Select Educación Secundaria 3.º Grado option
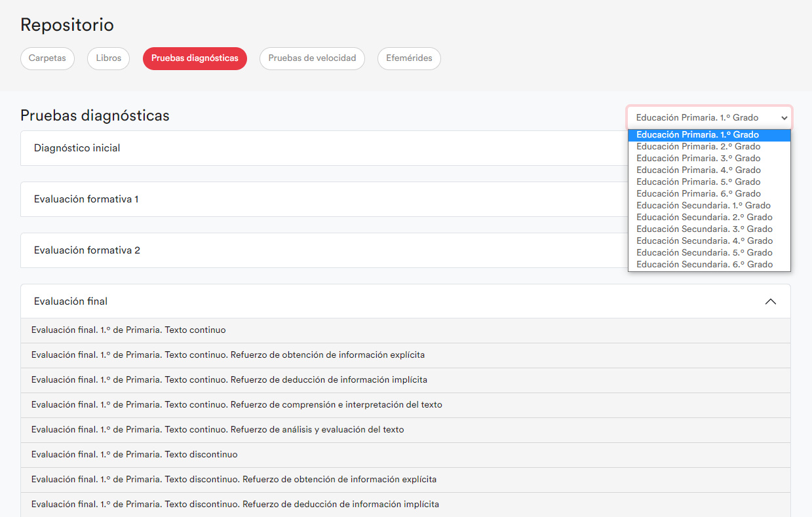The width and height of the screenshot is (812, 517). [704, 229]
